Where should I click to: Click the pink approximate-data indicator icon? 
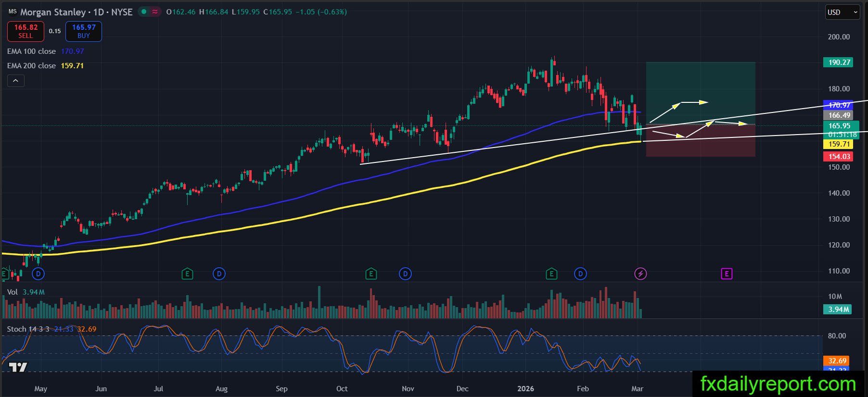coord(155,12)
